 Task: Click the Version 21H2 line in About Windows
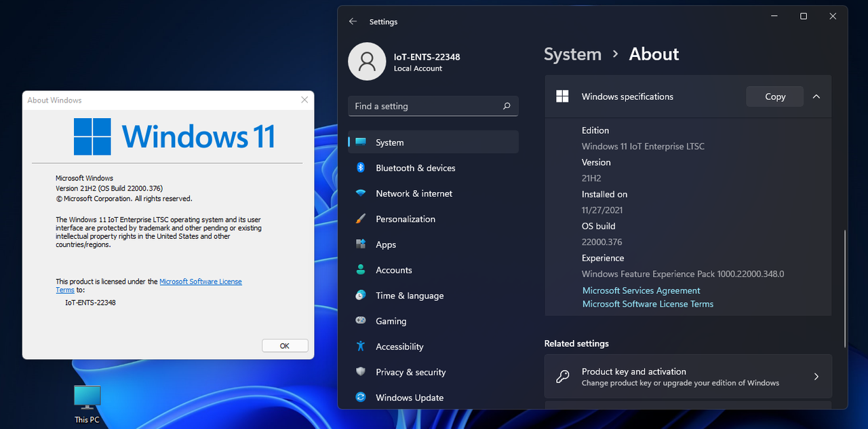click(109, 188)
